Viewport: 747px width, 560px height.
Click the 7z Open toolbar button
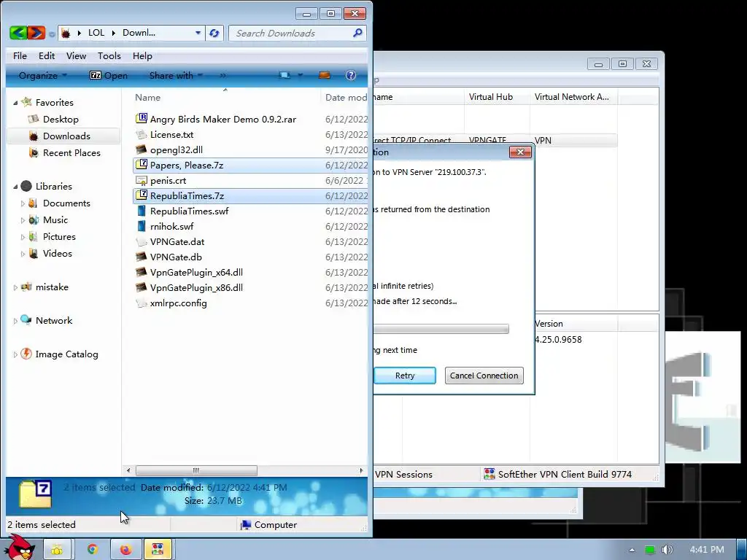point(109,75)
